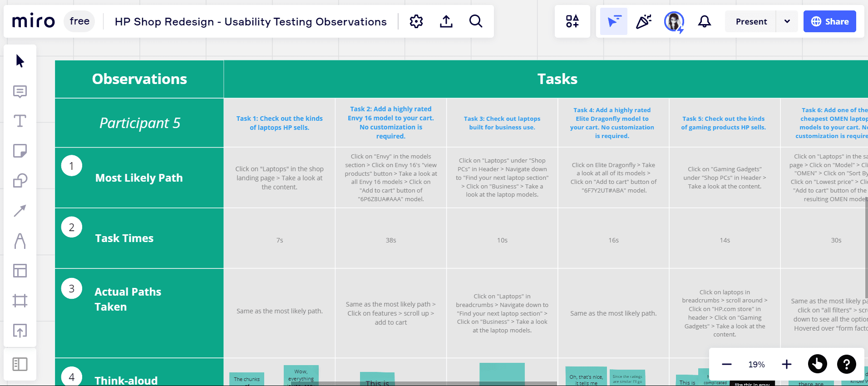This screenshot has height=386, width=868.
Task: Select the 38s task time cell
Action: click(x=391, y=238)
